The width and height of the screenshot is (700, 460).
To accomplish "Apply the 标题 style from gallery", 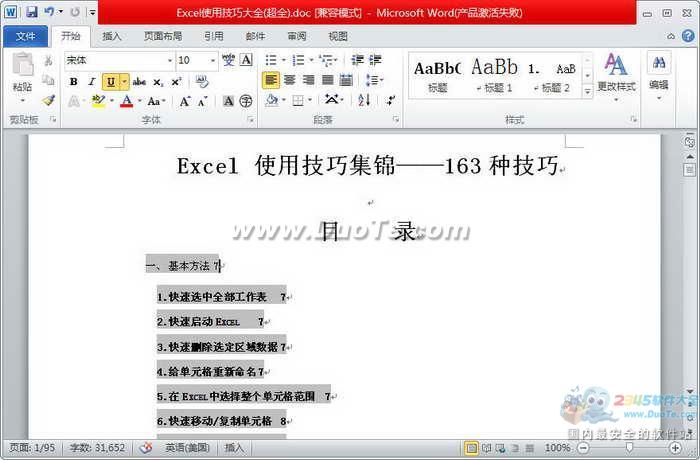I will tap(438, 76).
